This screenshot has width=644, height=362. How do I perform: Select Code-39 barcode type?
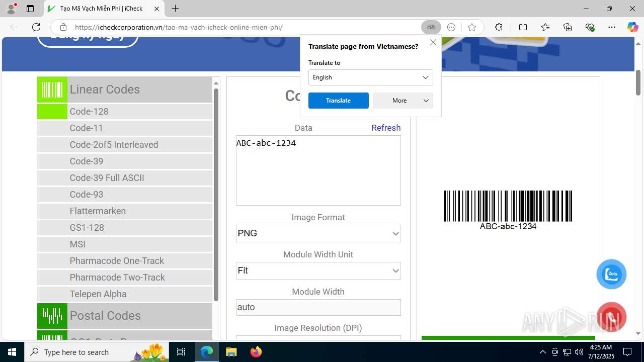[125, 161]
